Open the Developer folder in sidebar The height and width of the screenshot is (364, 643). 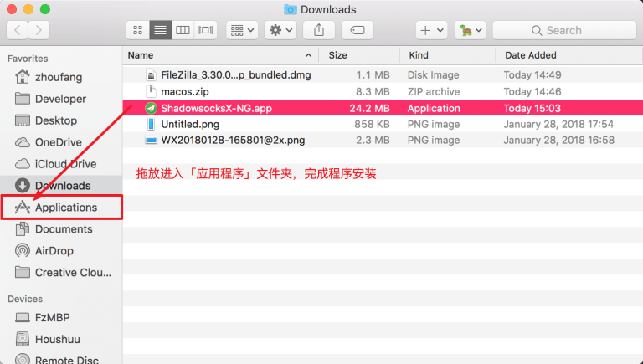click(60, 99)
